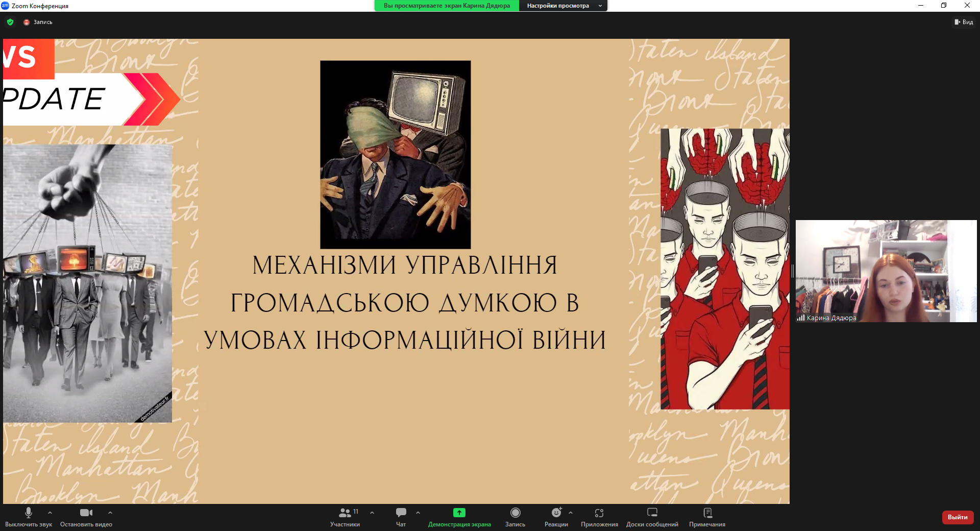This screenshot has height=531, width=980.
Task: Select Карина Дядюра's video thumbnail
Action: point(886,271)
